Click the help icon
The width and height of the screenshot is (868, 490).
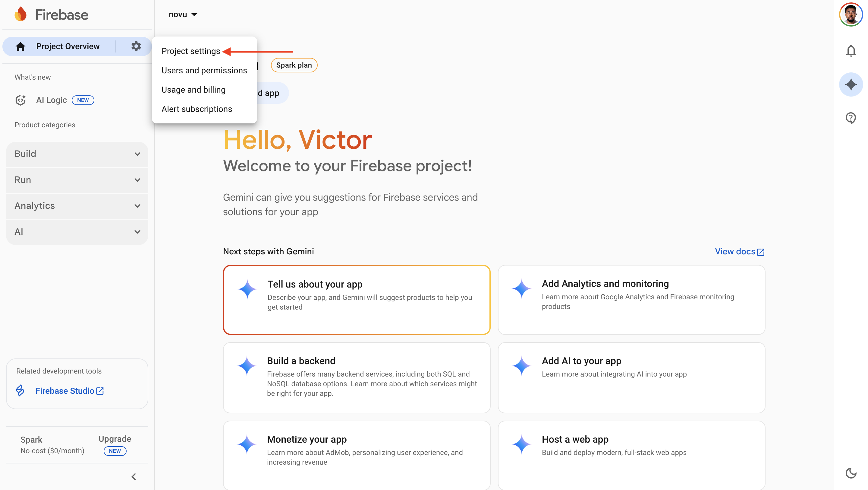tap(851, 118)
